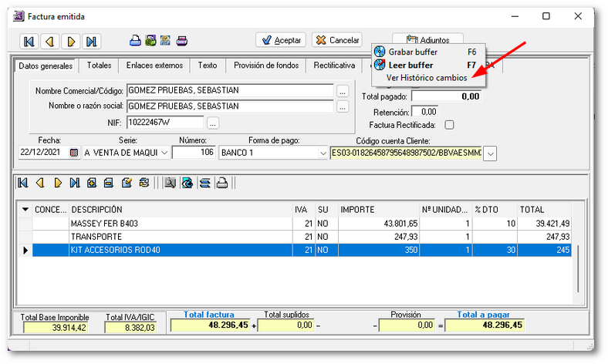Open lookup button next to Nombre Comercial
This screenshot has width=608, height=364.
click(343, 90)
